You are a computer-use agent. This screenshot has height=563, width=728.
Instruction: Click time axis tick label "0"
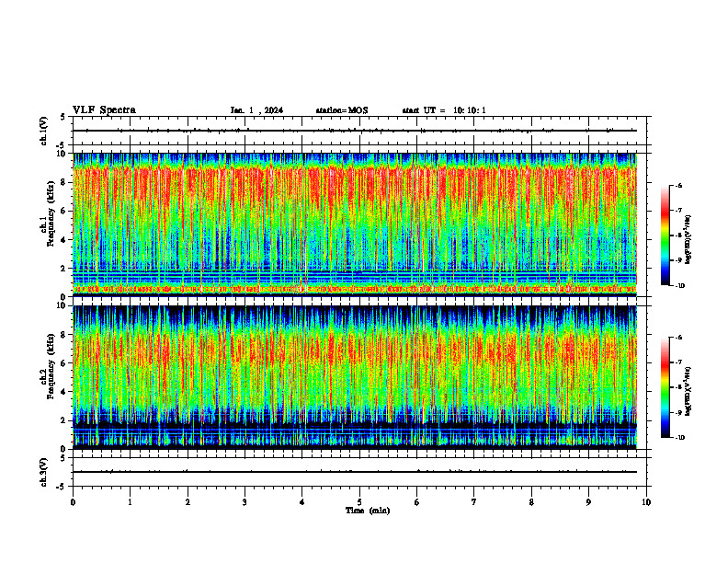click(73, 502)
